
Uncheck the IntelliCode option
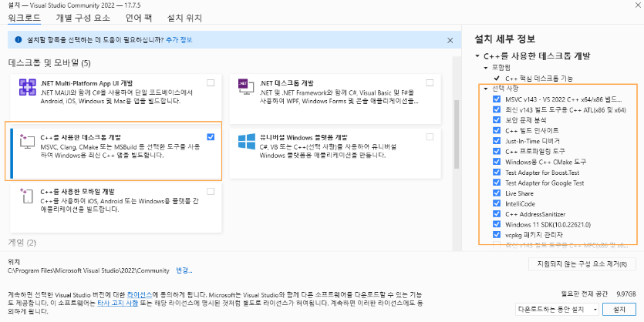497,203
